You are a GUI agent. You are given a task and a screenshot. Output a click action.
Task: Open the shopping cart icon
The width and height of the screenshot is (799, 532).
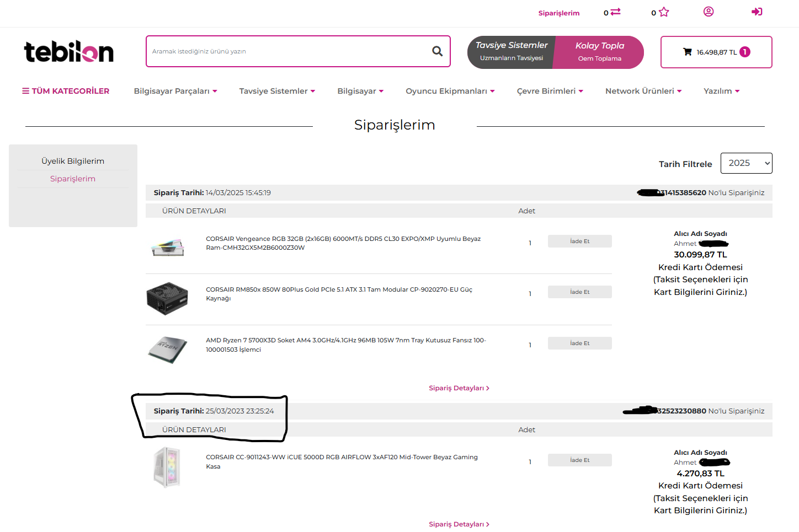pyautogui.click(x=687, y=52)
